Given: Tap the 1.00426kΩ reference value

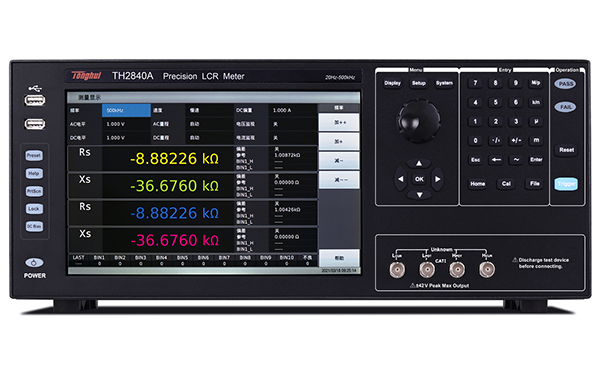Looking at the screenshot, I should [287, 210].
